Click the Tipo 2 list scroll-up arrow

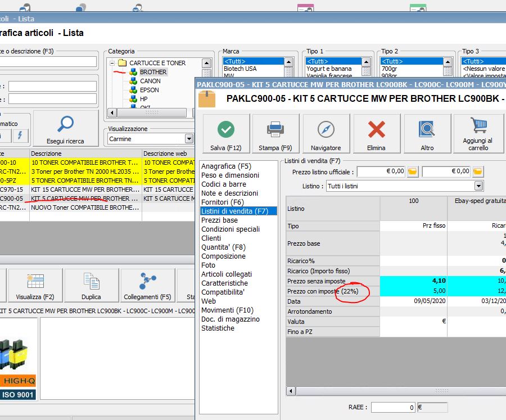click(x=448, y=62)
